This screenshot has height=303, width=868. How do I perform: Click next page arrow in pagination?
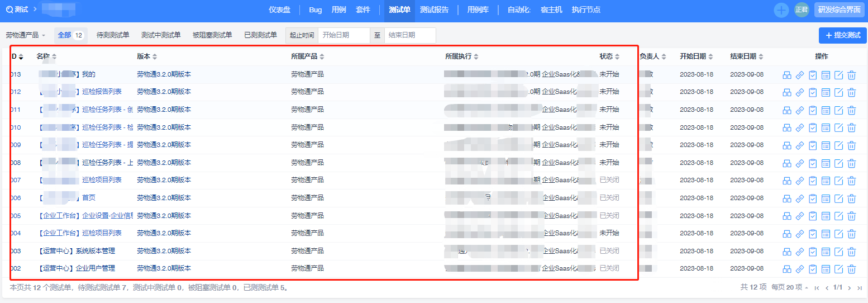coord(849,287)
